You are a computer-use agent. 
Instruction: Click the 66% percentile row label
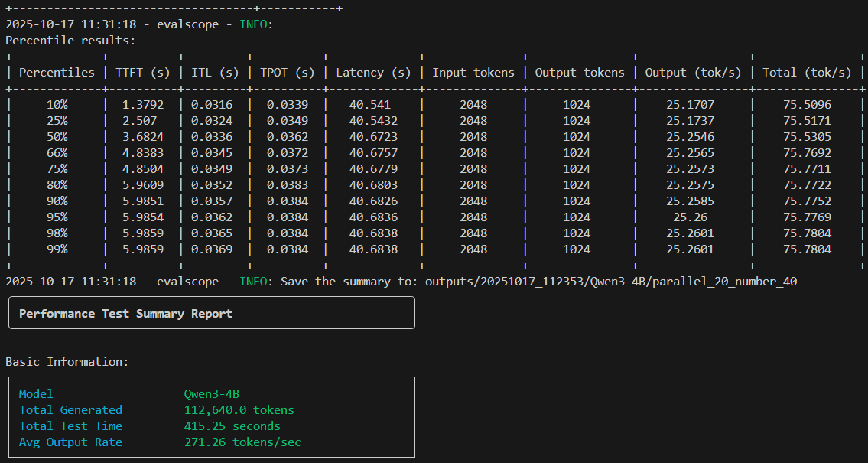pyautogui.click(x=57, y=153)
